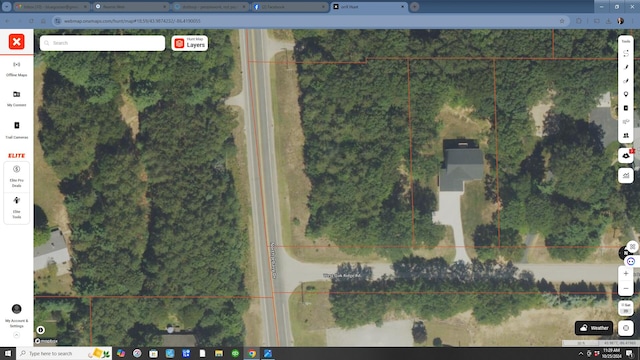Open browser extensions puzzle icon
640x360 pixels.
579,21
